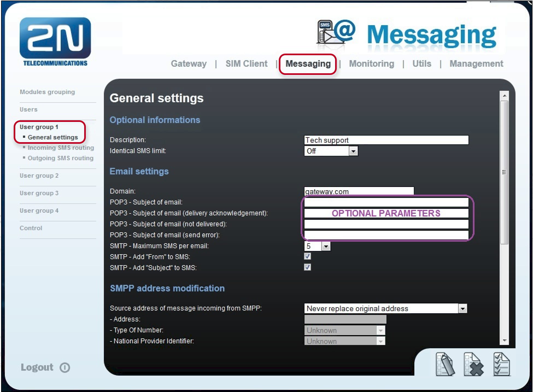Click the discard changes X document icon
Image resolution: width=533 pixels, height=392 pixels.
click(x=474, y=364)
